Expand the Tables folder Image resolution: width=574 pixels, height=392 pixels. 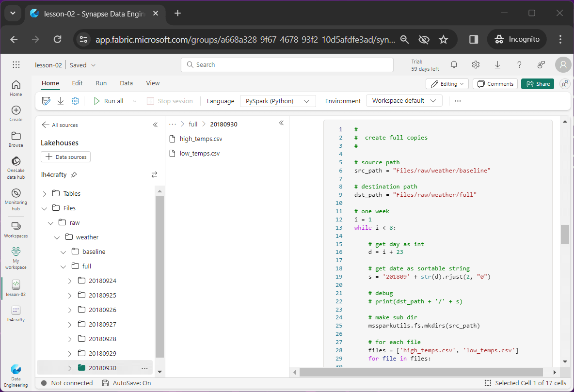click(x=45, y=194)
